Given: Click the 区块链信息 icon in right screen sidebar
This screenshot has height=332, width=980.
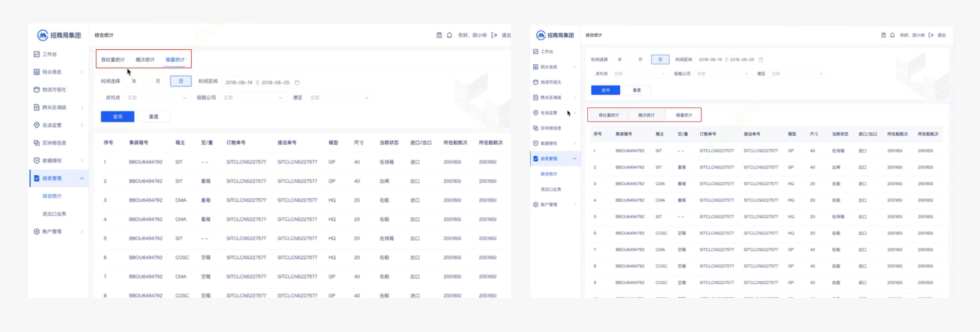Looking at the screenshot, I should [x=536, y=128].
